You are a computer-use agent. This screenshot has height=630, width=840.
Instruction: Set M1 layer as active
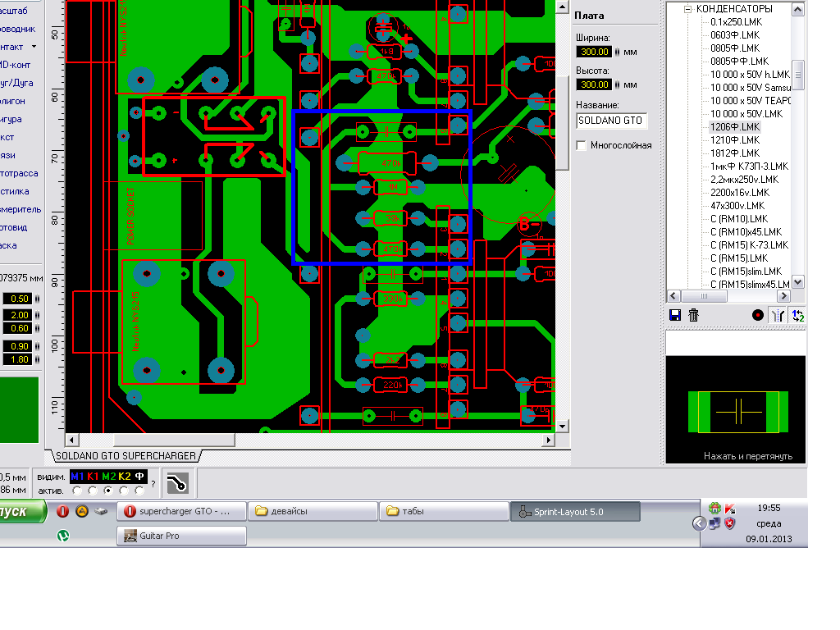pos(77,491)
